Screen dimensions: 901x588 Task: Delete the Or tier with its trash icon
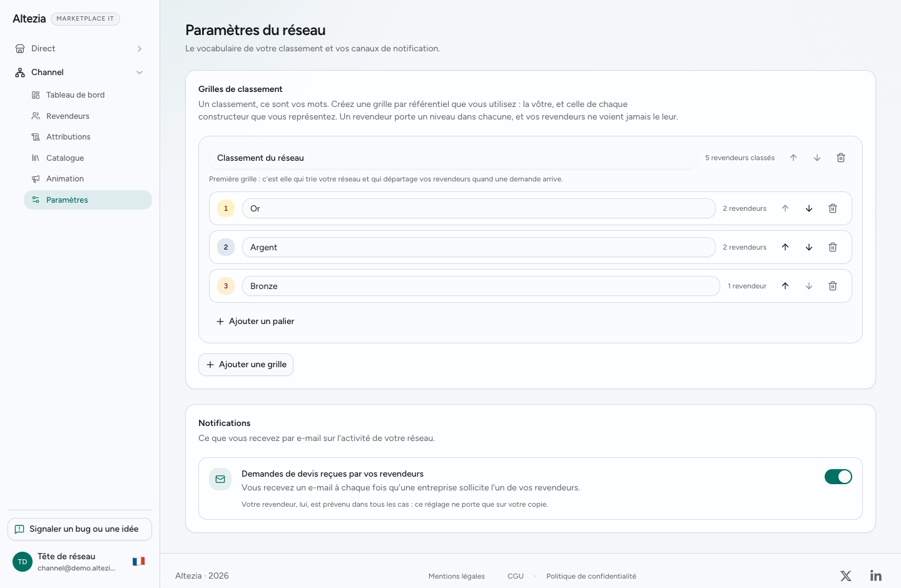[833, 208]
